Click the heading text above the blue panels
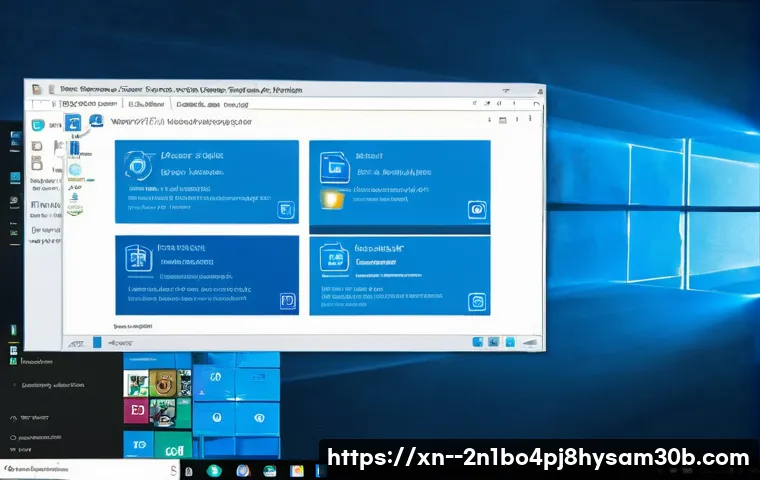The height and width of the screenshot is (480, 760). tap(180, 123)
